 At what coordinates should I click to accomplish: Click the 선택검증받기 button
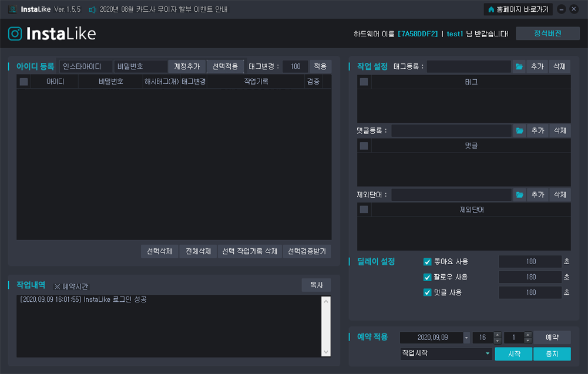coord(307,251)
